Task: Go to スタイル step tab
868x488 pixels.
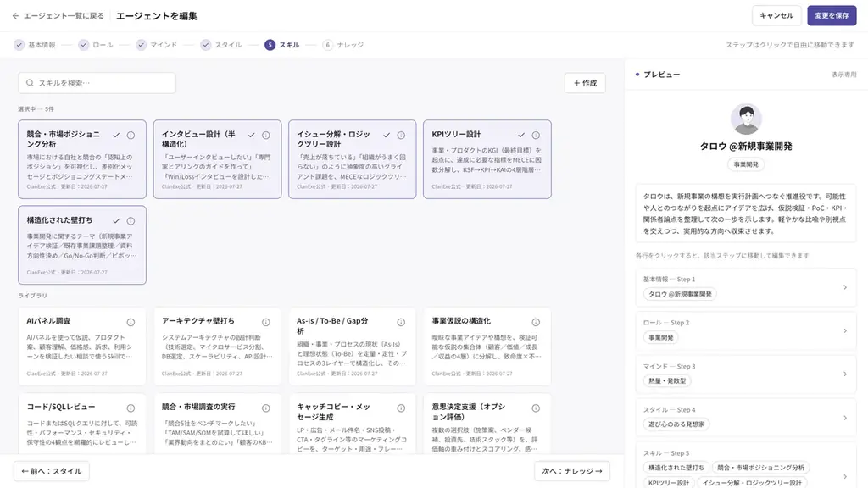Action: (x=221, y=45)
